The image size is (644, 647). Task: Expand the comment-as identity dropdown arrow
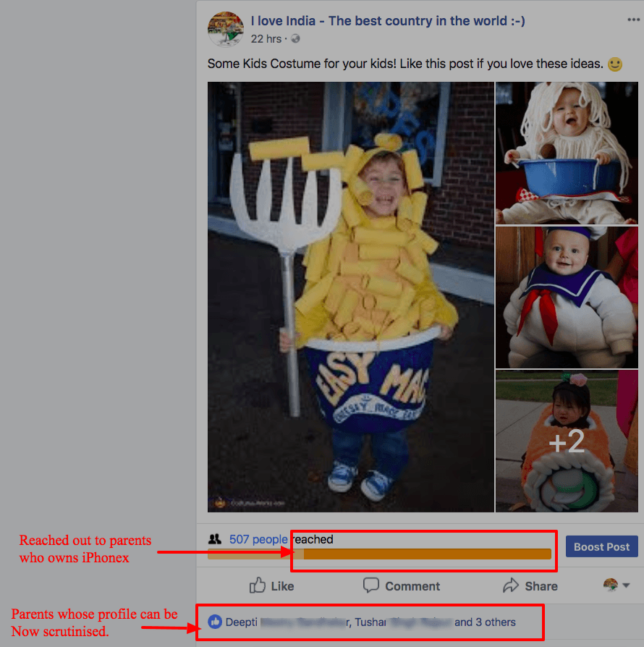coord(626,585)
